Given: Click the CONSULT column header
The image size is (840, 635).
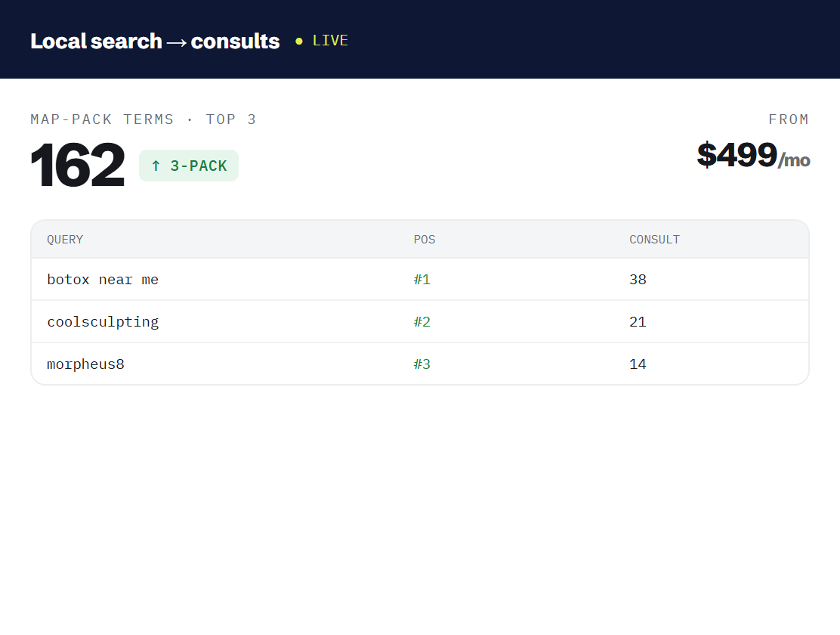Looking at the screenshot, I should pyautogui.click(x=654, y=240).
